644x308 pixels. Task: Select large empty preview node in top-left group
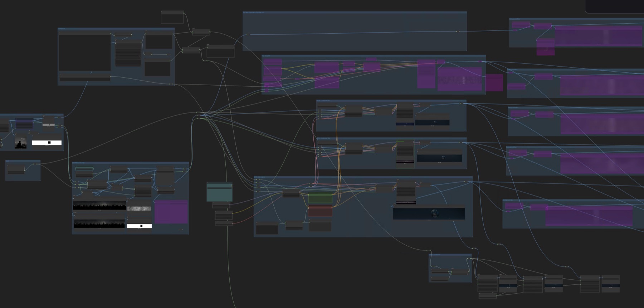(x=85, y=51)
